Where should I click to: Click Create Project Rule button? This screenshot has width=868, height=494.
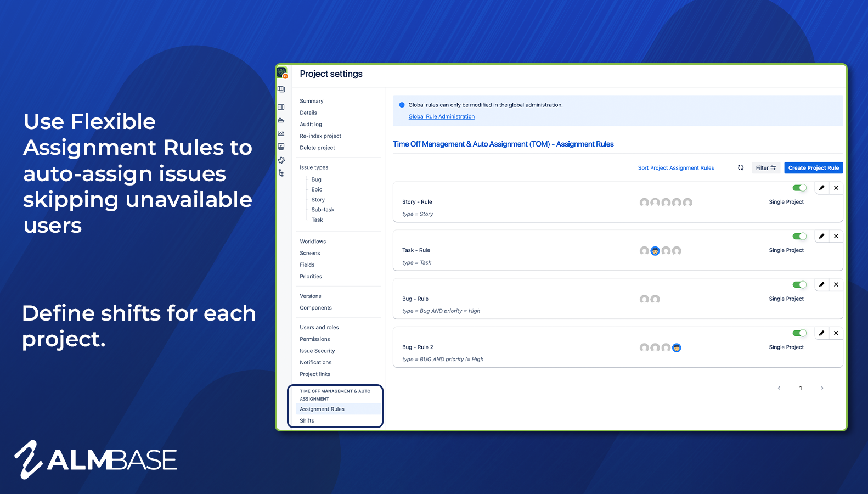point(814,168)
